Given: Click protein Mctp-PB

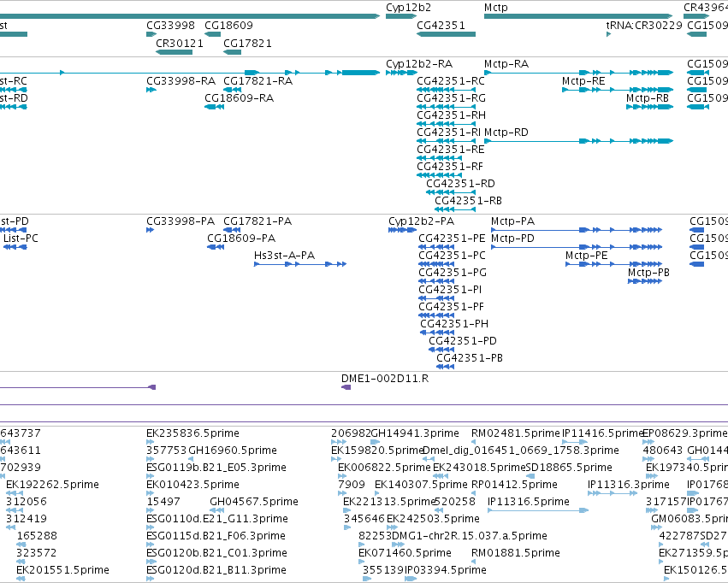Looking at the screenshot, I should 645,281.
